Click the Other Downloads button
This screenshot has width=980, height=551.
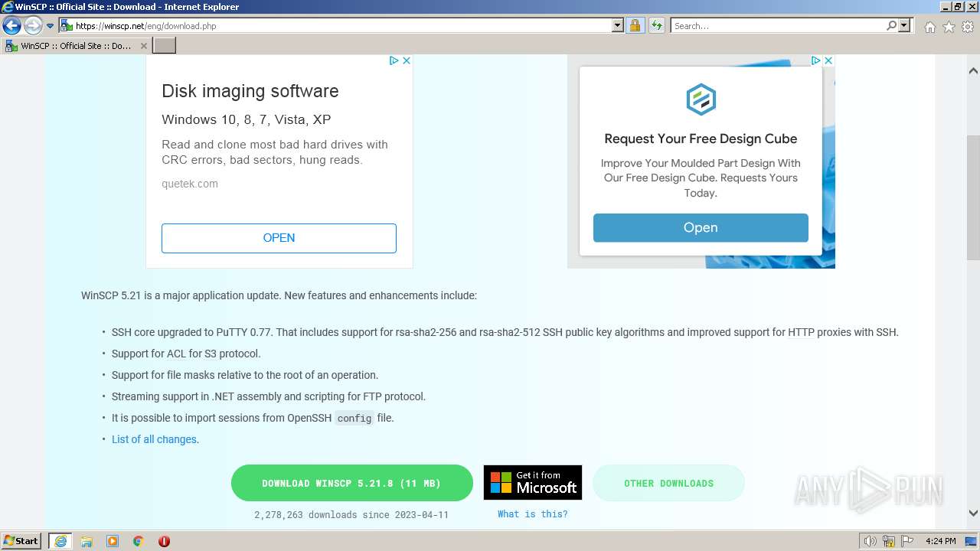[668, 483]
